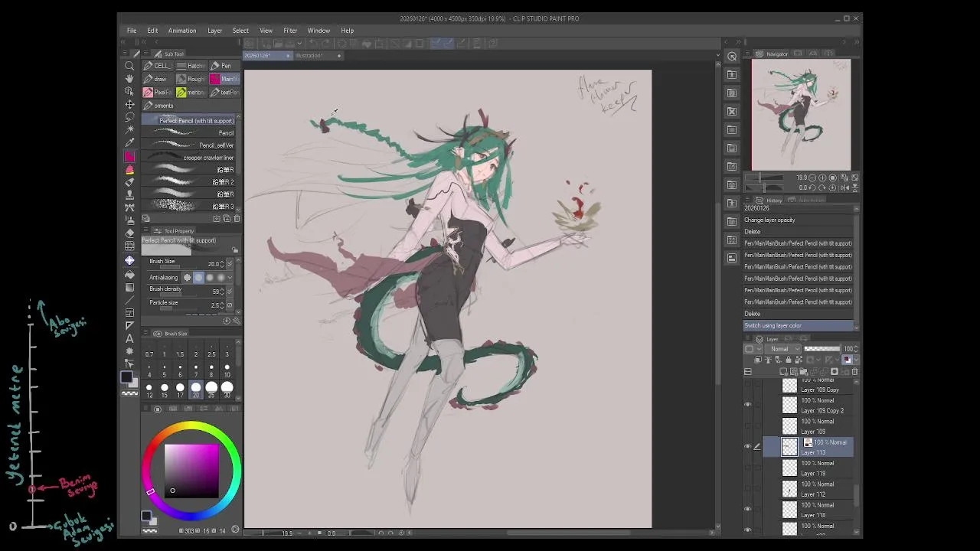Open the Brush density dynamics dropdown
This screenshot has height=551, width=980.
pos(230,292)
